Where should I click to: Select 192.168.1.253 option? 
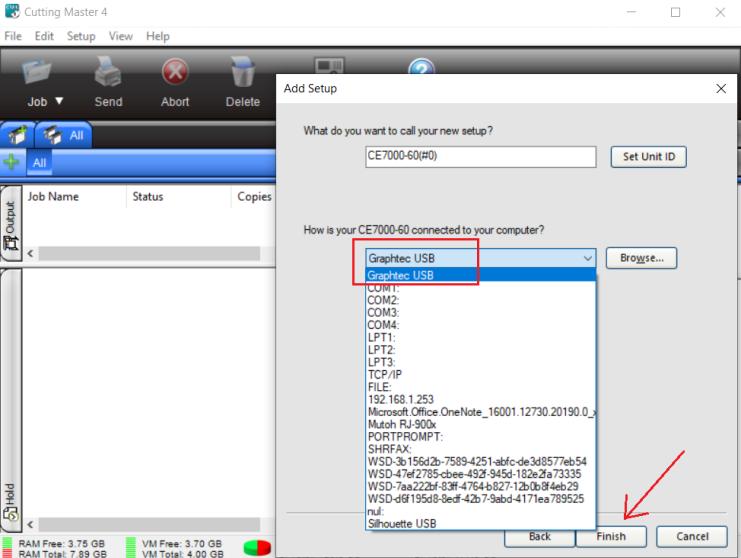pos(481,399)
